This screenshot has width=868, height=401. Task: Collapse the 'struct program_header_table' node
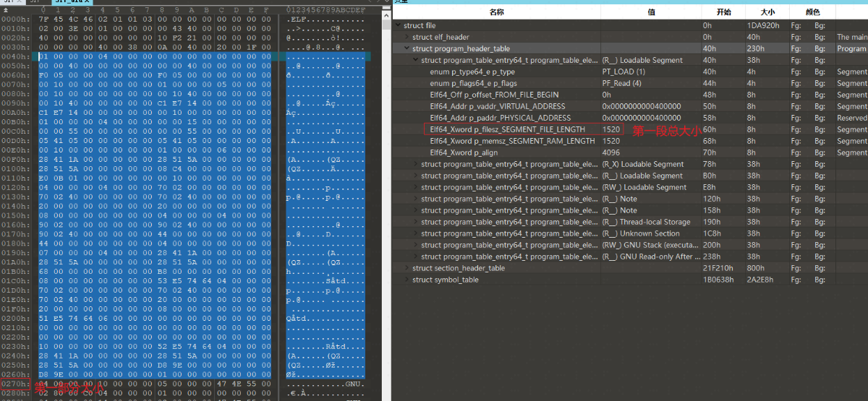point(408,48)
